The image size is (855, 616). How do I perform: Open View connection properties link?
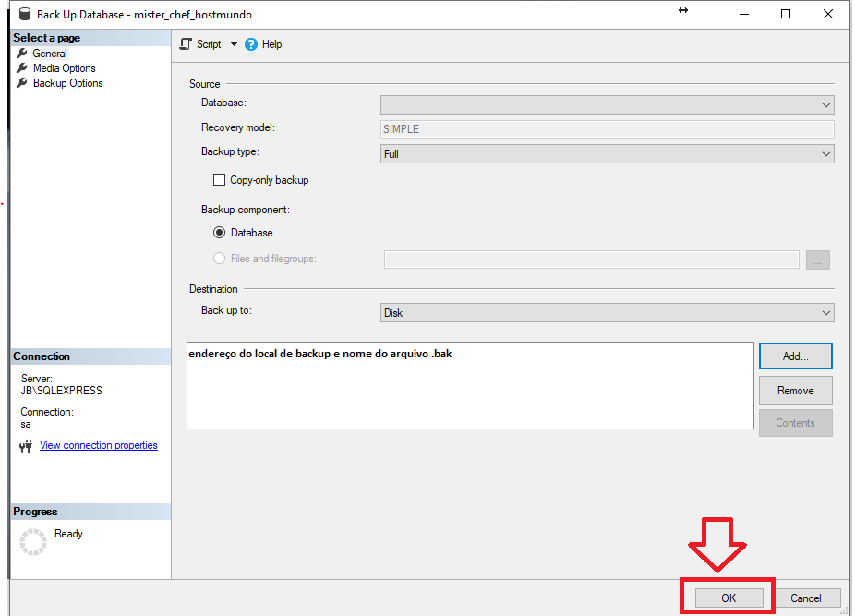[98, 445]
